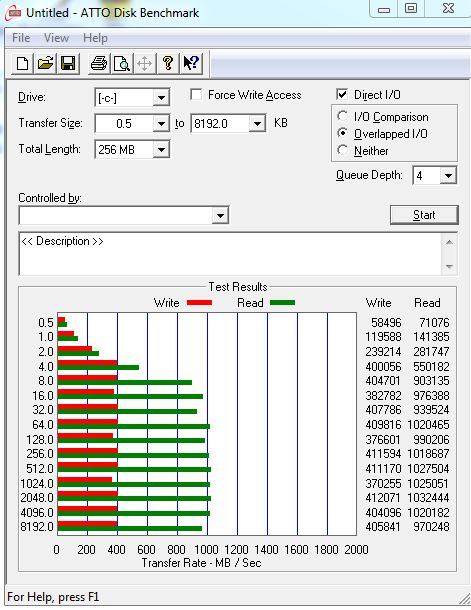Expand the Drive dropdown showing [-c-]
Screen dimensions: 471x610
tap(161, 98)
